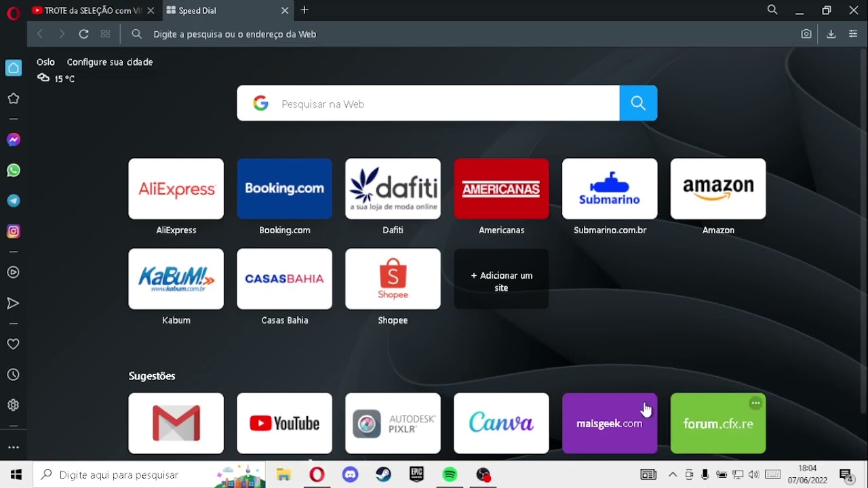Viewport: 868px width, 488px height.
Task: Open a new tab
Action: pyautogui.click(x=304, y=10)
